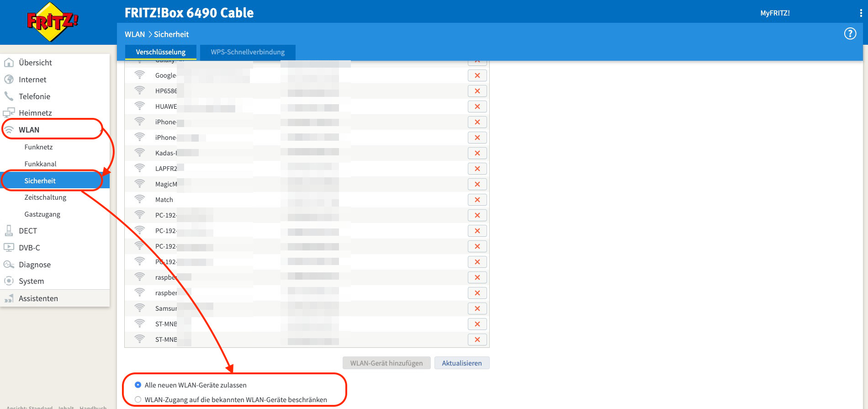Viewport: 868px width, 409px height.
Task: Remove the Match device with its X
Action: 477,200
